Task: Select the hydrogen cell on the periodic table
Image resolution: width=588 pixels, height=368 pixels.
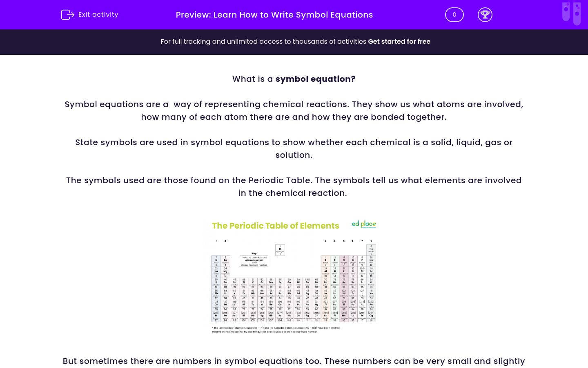Action: tap(280, 249)
